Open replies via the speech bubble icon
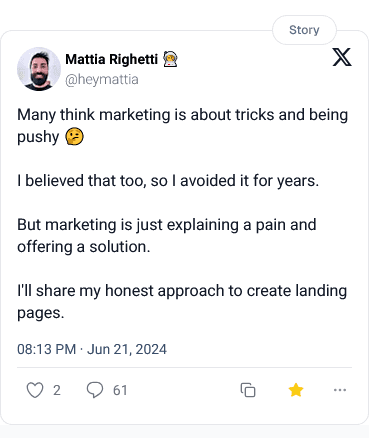 coord(95,390)
